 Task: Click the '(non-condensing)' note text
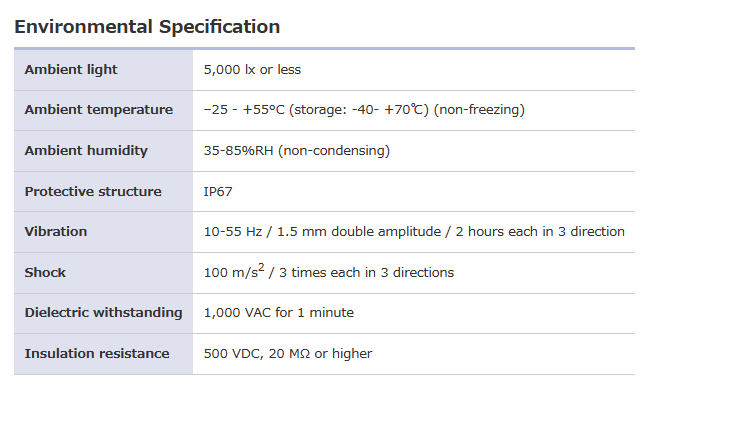pyautogui.click(x=334, y=151)
